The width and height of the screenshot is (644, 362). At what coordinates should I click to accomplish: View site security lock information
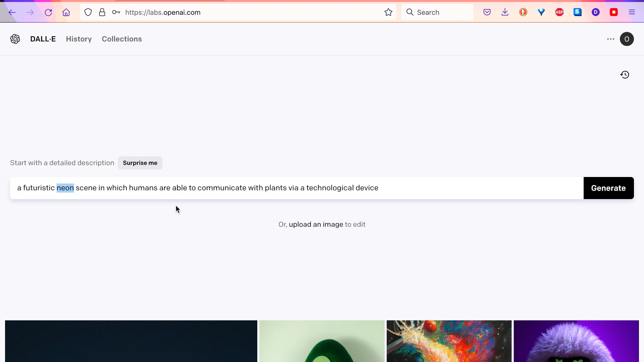pyautogui.click(x=102, y=12)
